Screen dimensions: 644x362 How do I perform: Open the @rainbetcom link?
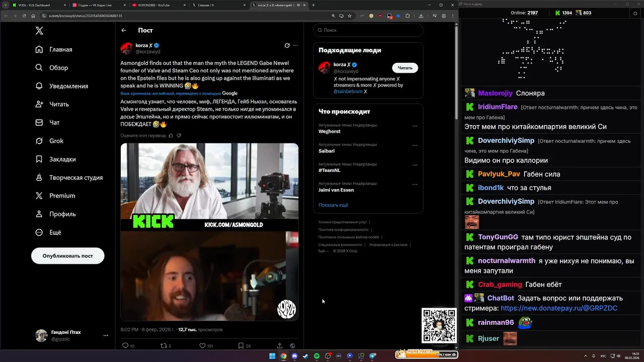tap(348, 92)
